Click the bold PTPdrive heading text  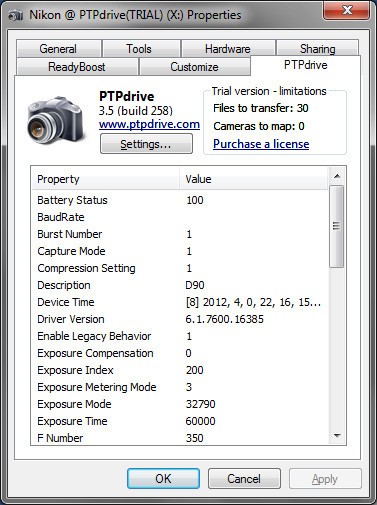127,96
